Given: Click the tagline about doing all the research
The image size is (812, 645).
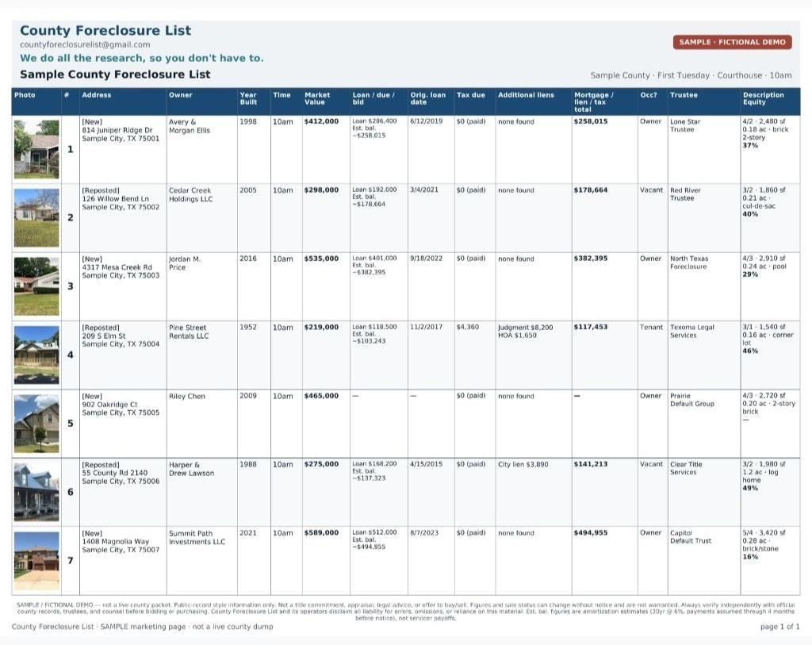Looking at the screenshot, I should coord(141,58).
